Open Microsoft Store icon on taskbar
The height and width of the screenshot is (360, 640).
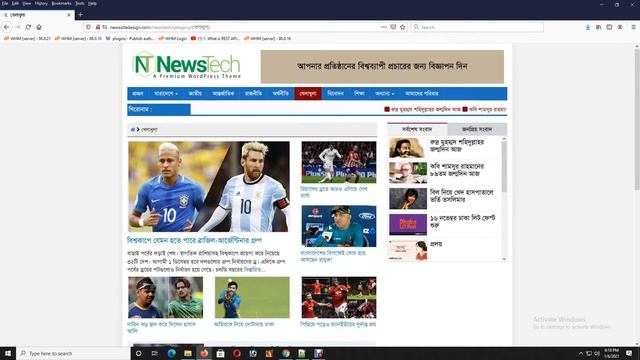(220, 353)
